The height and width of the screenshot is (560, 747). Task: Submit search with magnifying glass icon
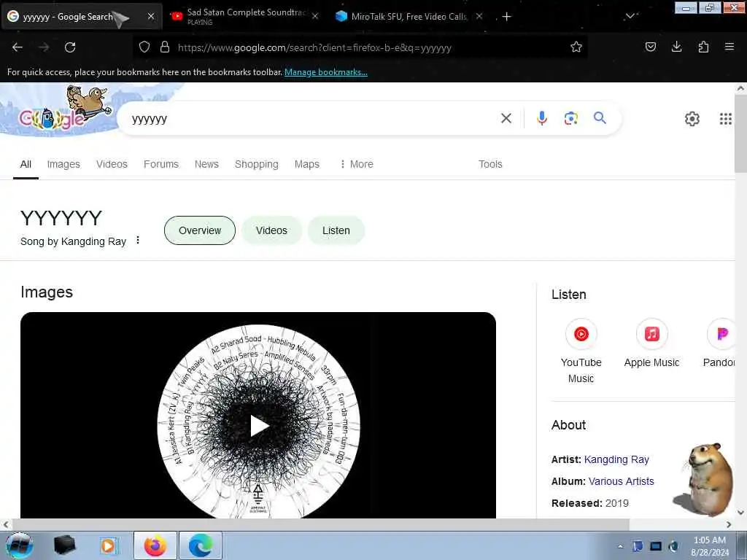point(600,117)
